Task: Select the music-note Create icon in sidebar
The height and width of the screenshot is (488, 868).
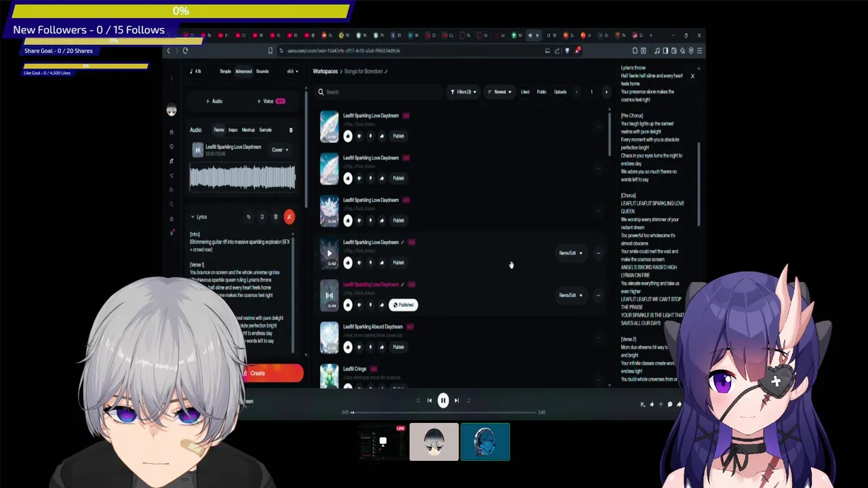Action: (172, 161)
